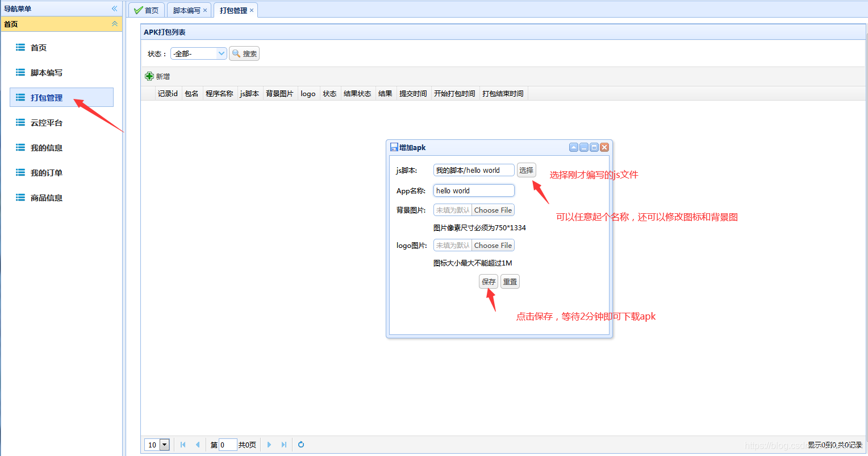Click 选择 to pick js script

click(x=526, y=170)
